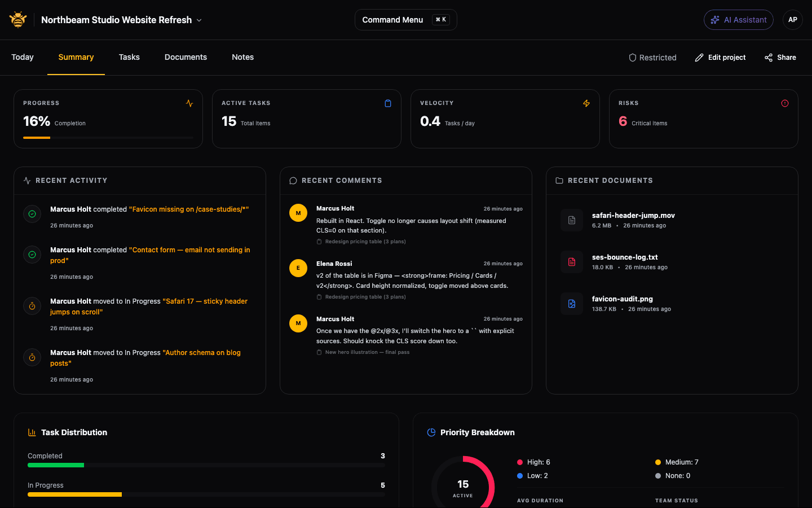The width and height of the screenshot is (812, 508).
Task: Click the clipboard icon on Active Tasks card
Action: click(x=388, y=103)
